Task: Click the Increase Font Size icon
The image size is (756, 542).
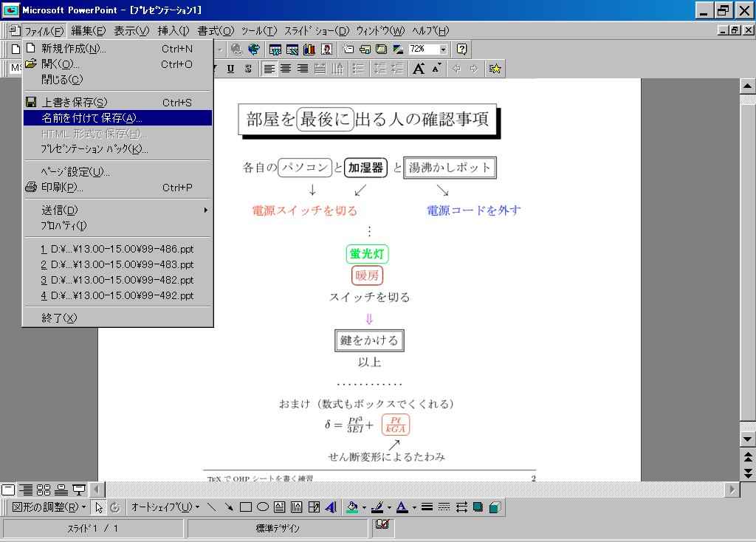Action: point(419,69)
